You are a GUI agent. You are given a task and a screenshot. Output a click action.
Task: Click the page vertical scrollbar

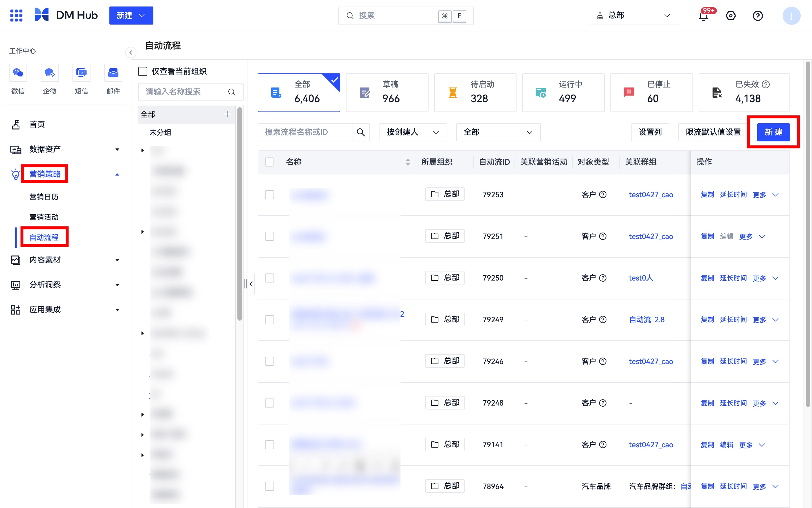click(808, 234)
